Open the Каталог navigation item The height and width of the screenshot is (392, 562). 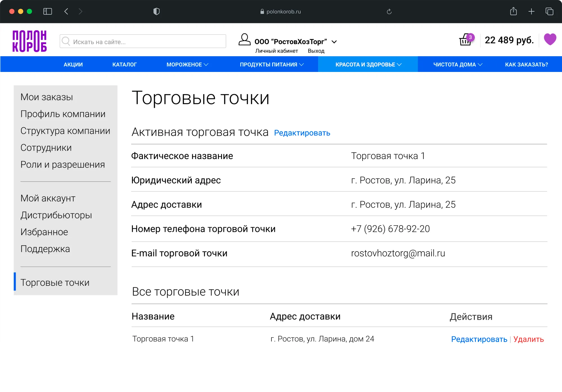tap(124, 65)
